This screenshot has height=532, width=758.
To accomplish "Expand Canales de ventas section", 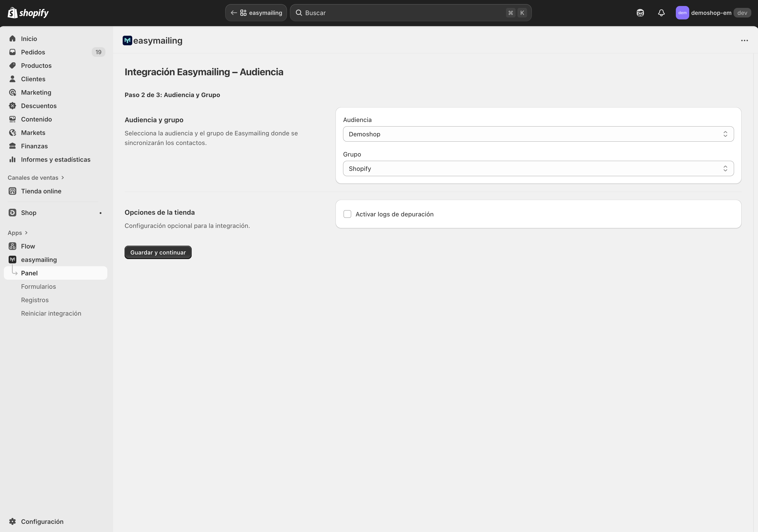I will (36, 178).
